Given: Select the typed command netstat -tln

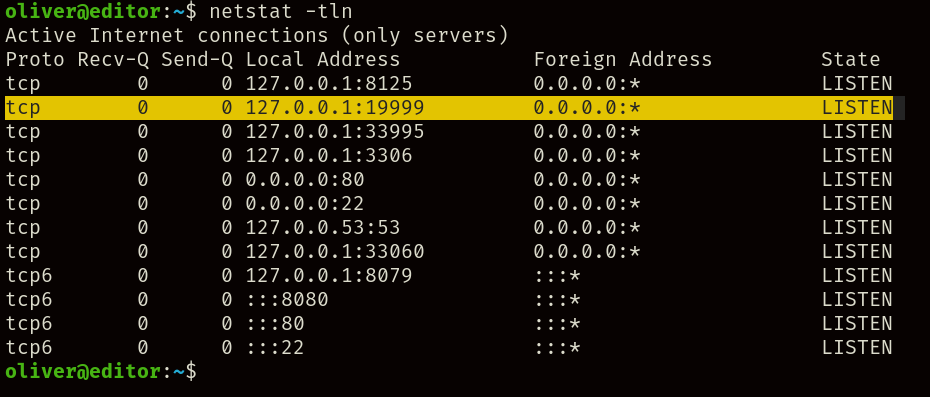Looking at the screenshot, I should tap(281, 11).
